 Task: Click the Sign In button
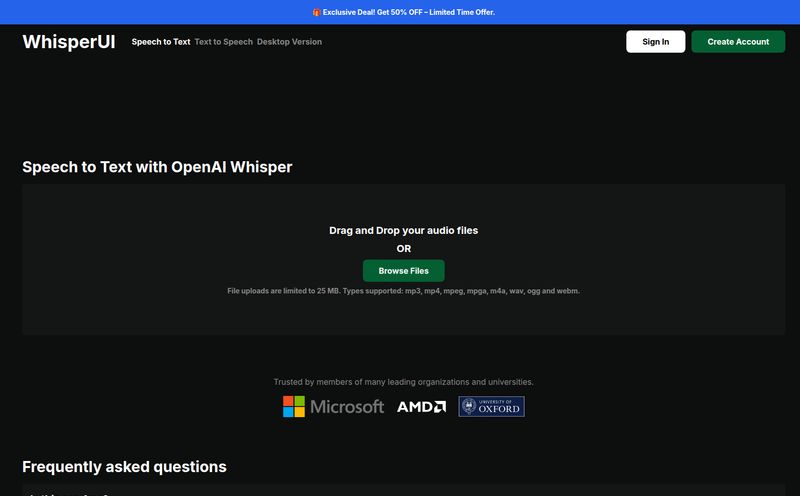(x=656, y=42)
